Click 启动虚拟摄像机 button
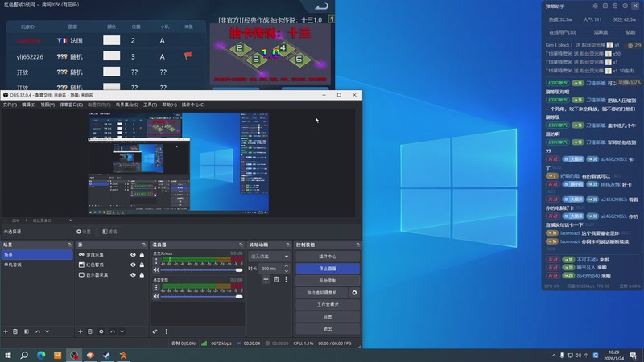This screenshot has height=362, width=644. (322, 293)
